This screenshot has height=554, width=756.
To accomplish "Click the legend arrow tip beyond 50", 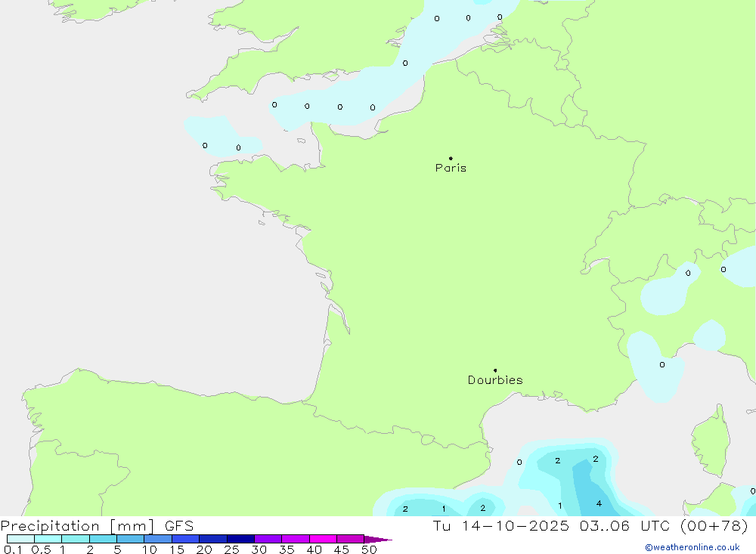I will [378, 540].
